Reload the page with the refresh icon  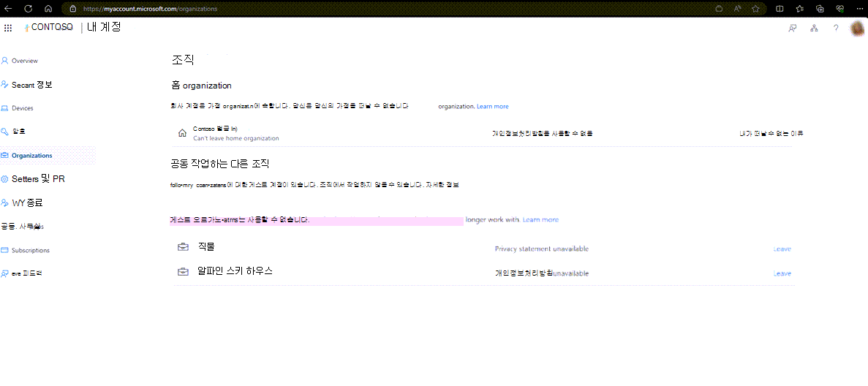(x=29, y=8)
